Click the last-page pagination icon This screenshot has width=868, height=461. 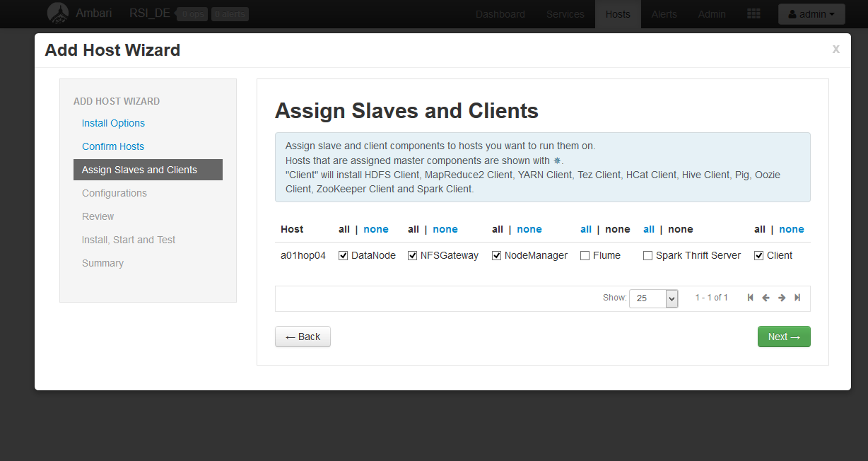797,298
